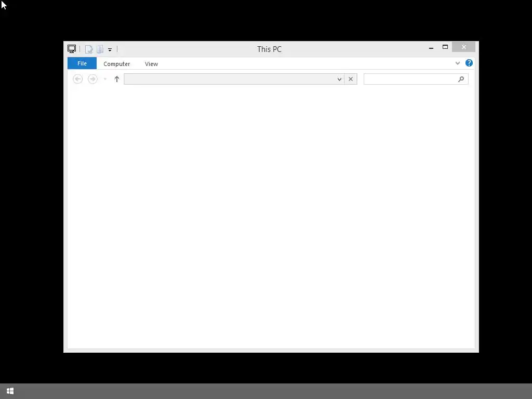Close the This PC window
The image size is (532, 399).
(x=463, y=47)
